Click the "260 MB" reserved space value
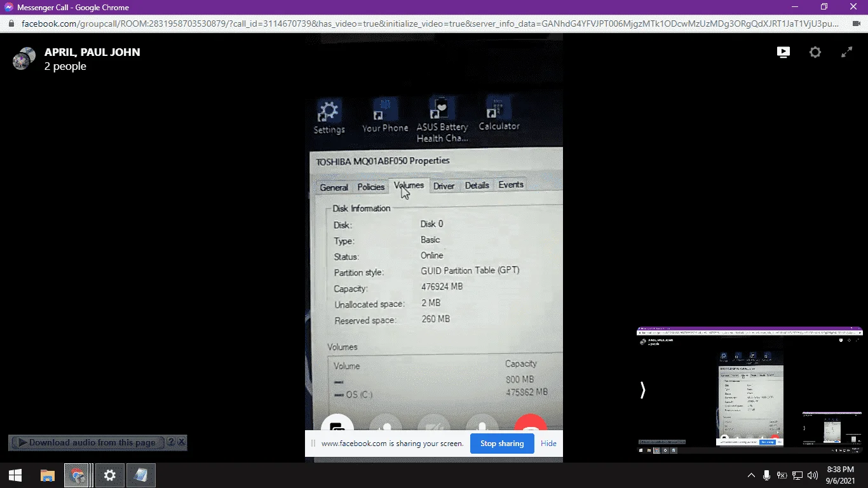 tap(436, 319)
